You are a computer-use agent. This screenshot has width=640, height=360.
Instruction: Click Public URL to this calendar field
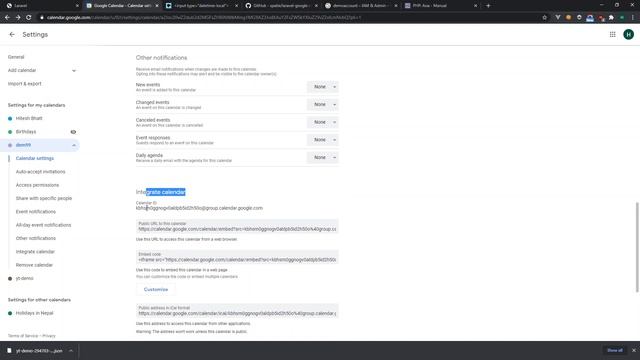[x=237, y=227]
